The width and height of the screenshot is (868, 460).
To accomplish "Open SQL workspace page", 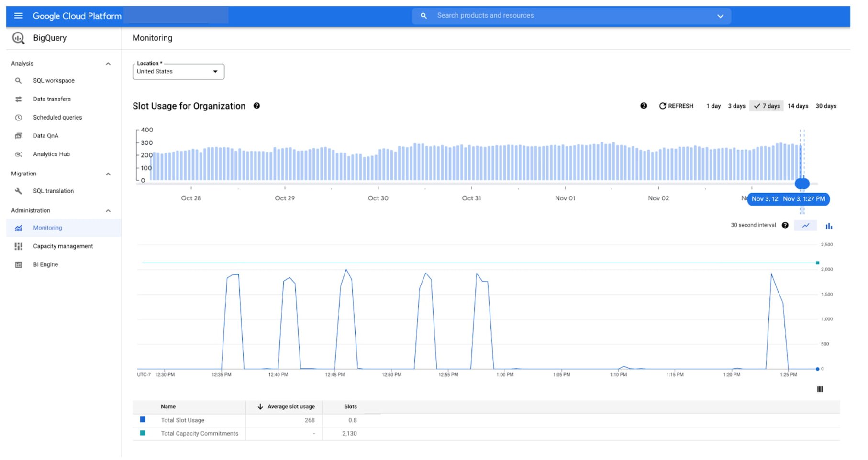I will pyautogui.click(x=54, y=81).
